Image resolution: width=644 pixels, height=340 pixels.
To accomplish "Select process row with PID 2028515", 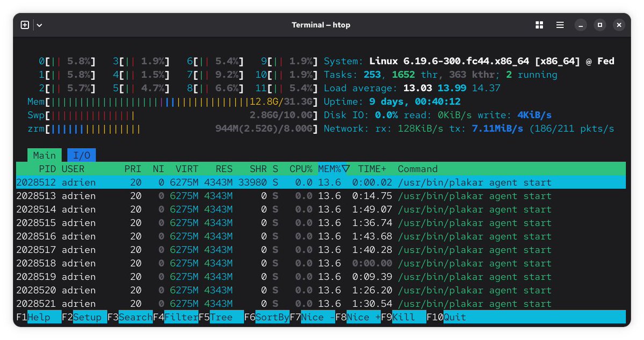I will click(321, 223).
